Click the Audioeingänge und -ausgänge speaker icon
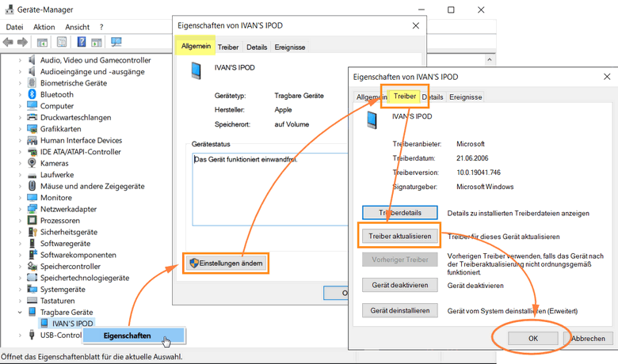 click(x=32, y=71)
